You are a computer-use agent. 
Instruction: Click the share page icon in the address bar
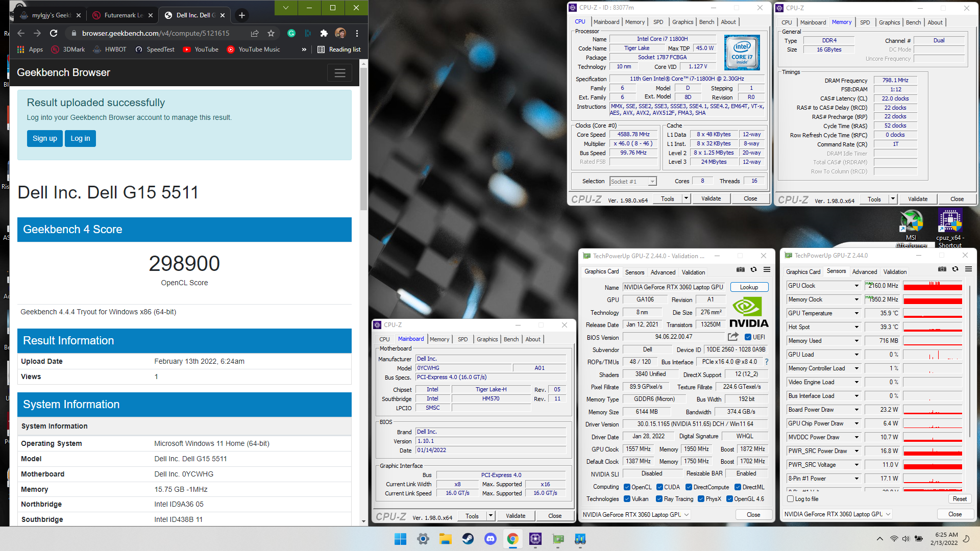point(255,33)
